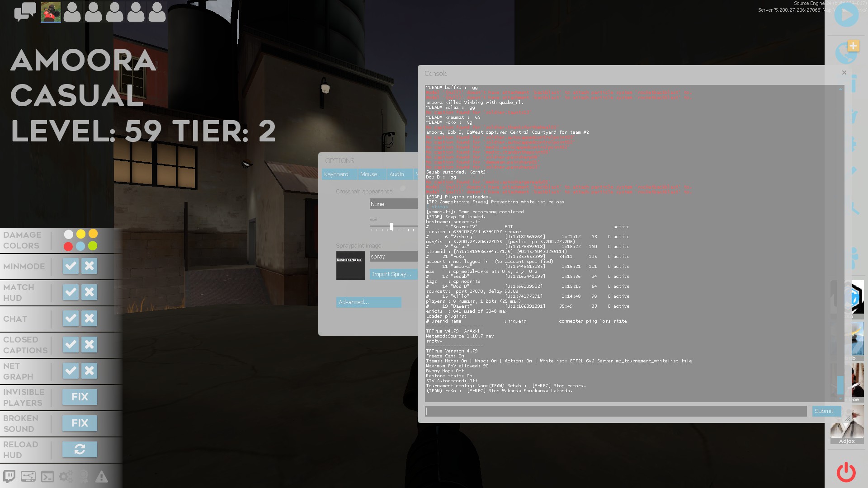Screen dimensions: 868x488
Task: Disable Match HUD with the X
Action: (89, 292)
